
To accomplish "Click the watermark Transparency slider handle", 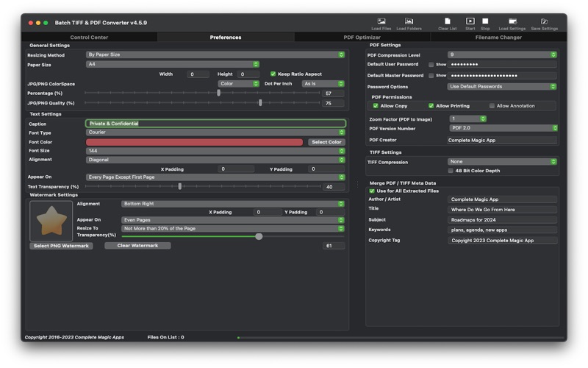I will click(x=259, y=236).
